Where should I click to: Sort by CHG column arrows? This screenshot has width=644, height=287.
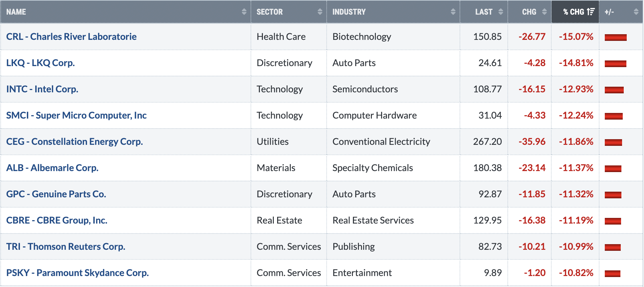[x=544, y=12]
